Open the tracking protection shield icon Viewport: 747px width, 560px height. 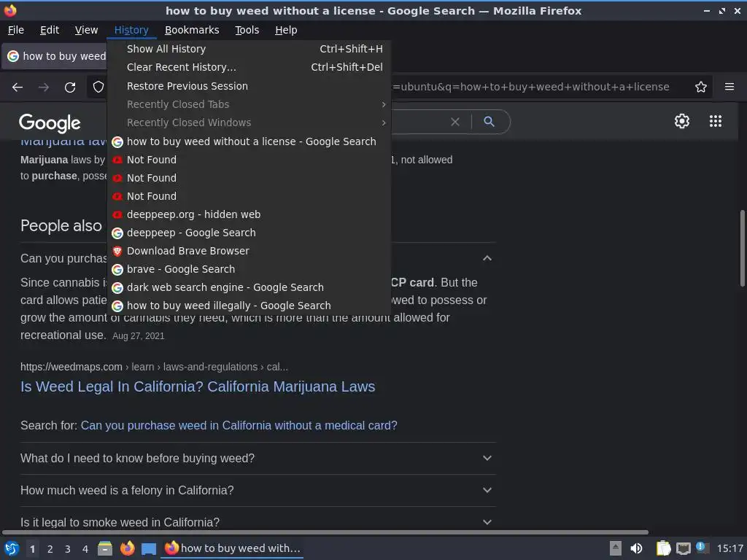[x=98, y=87]
